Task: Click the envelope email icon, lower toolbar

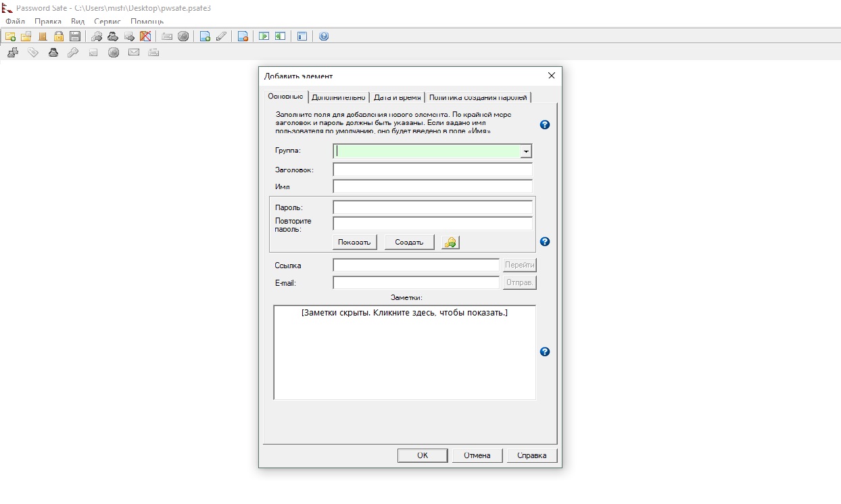Action: 134,52
